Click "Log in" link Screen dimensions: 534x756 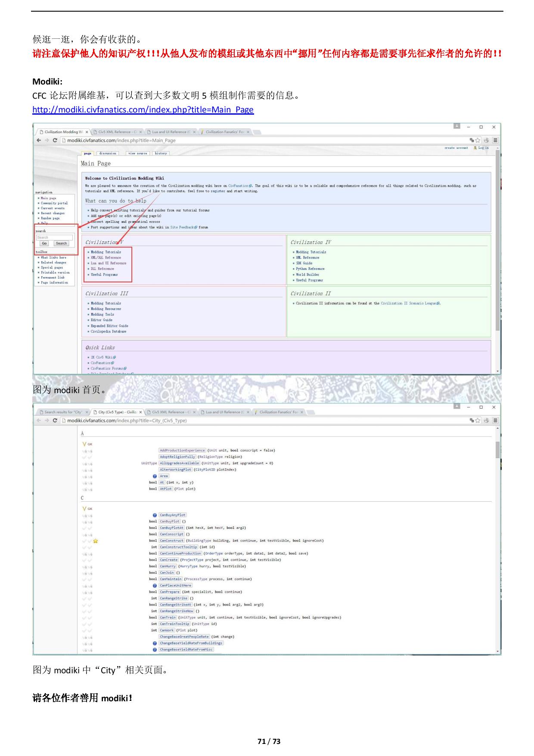coord(483,148)
